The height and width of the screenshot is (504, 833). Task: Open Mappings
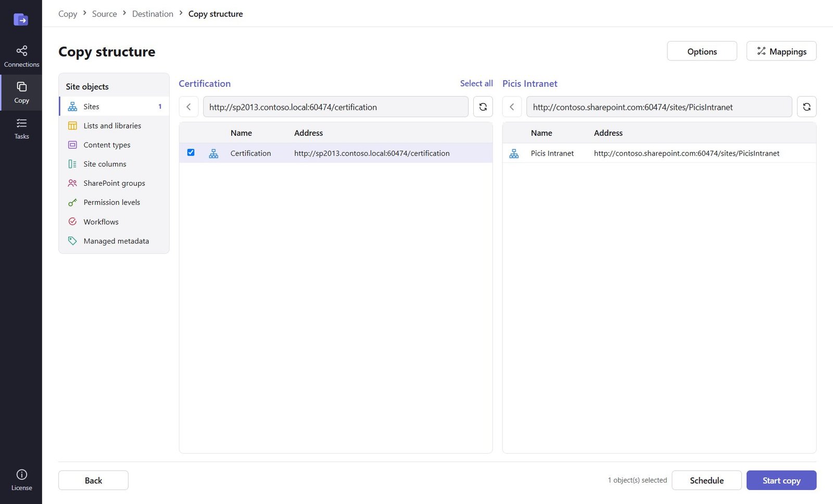coord(781,51)
